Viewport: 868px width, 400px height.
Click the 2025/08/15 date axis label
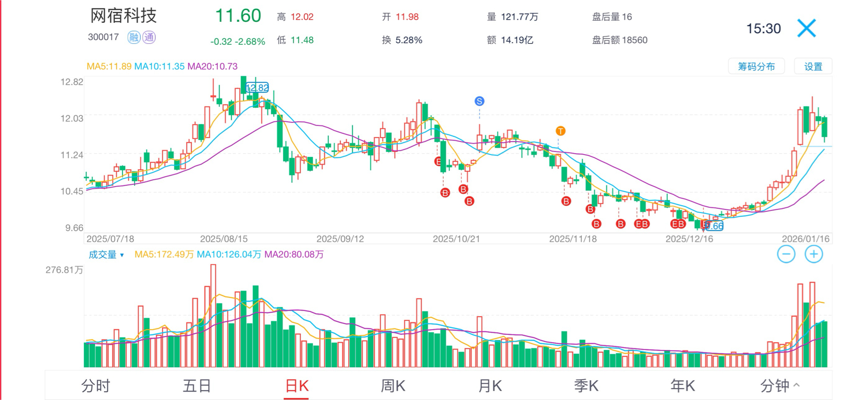[224, 239]
